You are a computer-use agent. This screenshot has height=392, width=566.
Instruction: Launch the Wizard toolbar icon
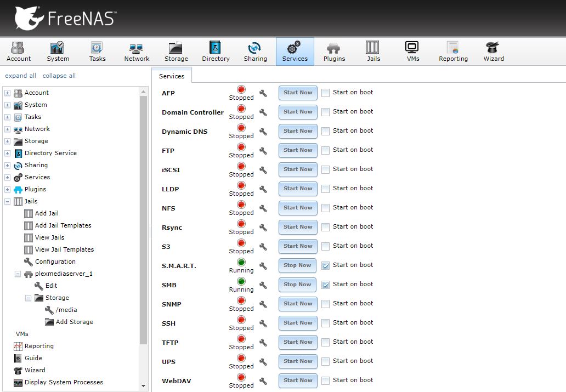[494, 52]
